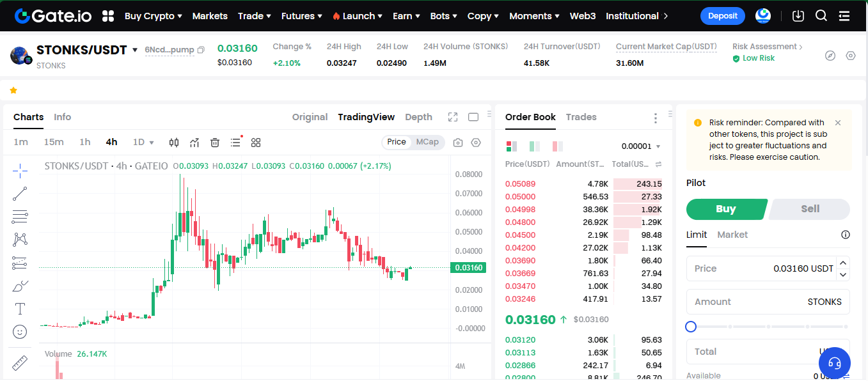Open the hamburger menu in top bar
Screen dimensions: 868x381
point(844,16)
